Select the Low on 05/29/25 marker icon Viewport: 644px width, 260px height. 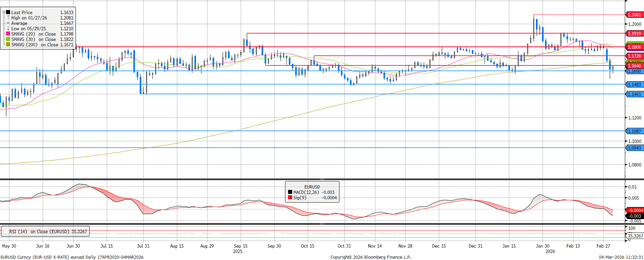8,29
